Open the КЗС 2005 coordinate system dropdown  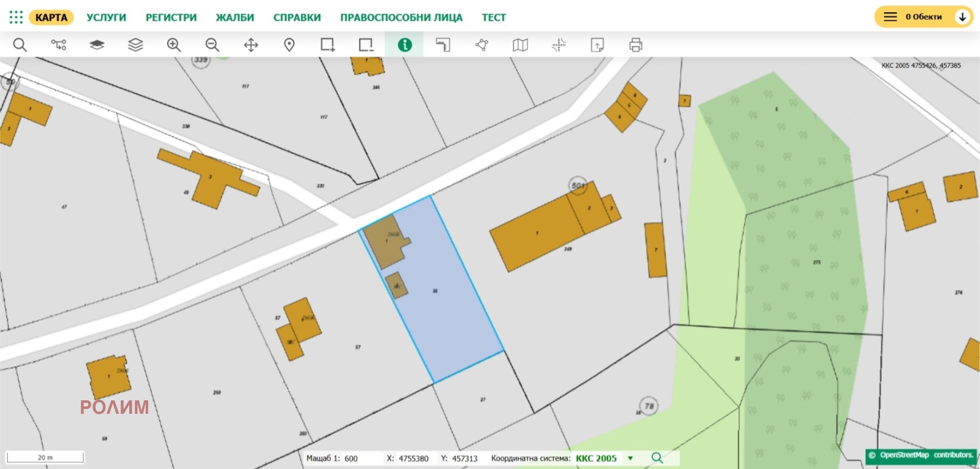[630, 458]
